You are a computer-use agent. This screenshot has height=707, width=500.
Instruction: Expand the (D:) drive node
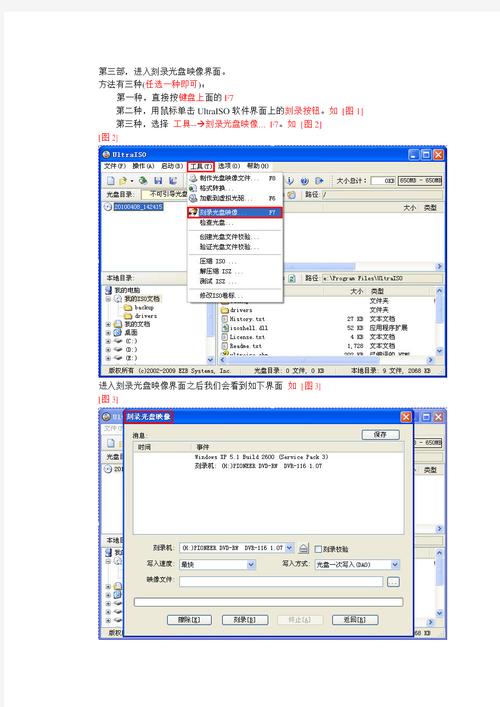[108, 350]
